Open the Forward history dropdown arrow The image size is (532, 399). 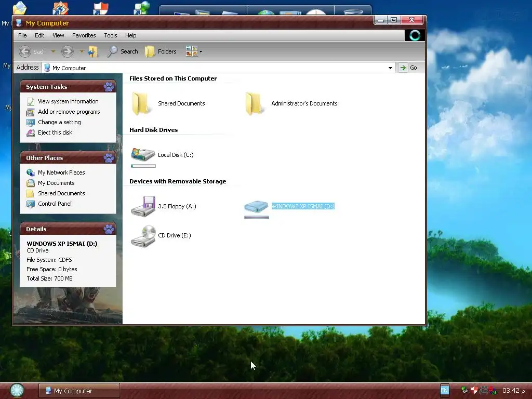click(x=82, y=51)
